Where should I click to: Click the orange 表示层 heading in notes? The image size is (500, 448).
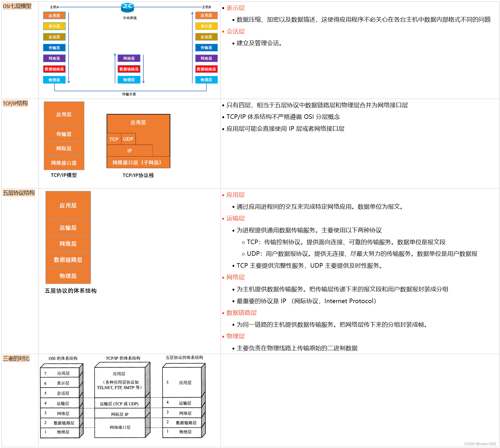[235, 8]
